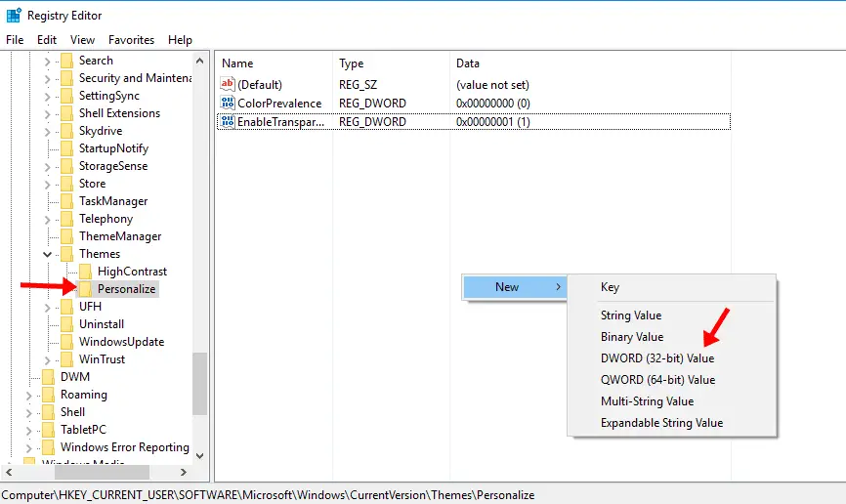Select the Shell key in tree
Image resolution: width=846 pixels, height=504 pixels.
pos(73,412)
